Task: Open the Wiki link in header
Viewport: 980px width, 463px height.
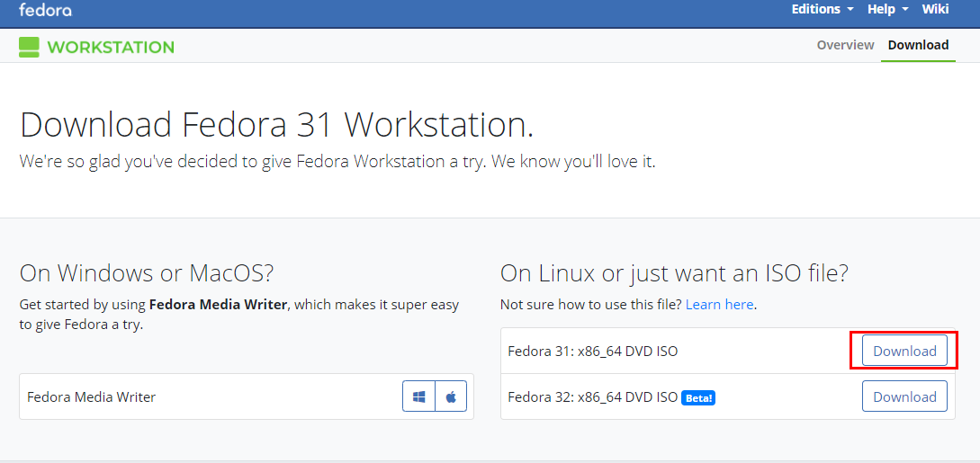Action: click(935, 9)
